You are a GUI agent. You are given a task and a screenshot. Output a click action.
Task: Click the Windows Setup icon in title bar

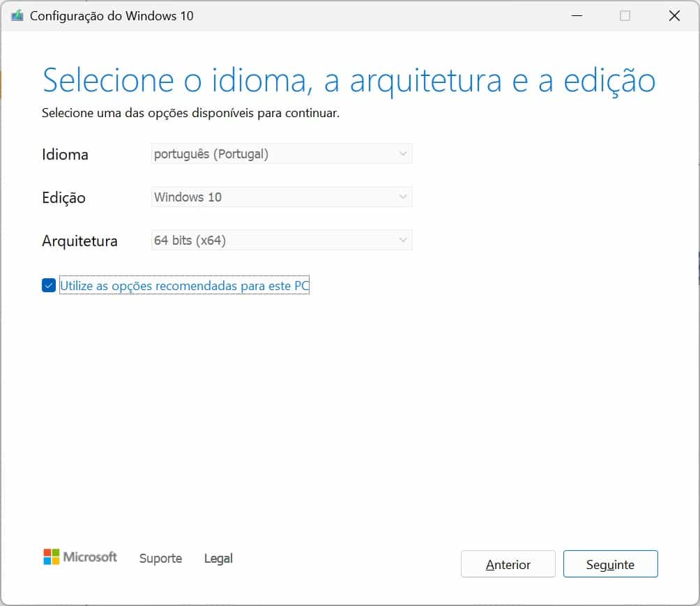click(17, 15)
